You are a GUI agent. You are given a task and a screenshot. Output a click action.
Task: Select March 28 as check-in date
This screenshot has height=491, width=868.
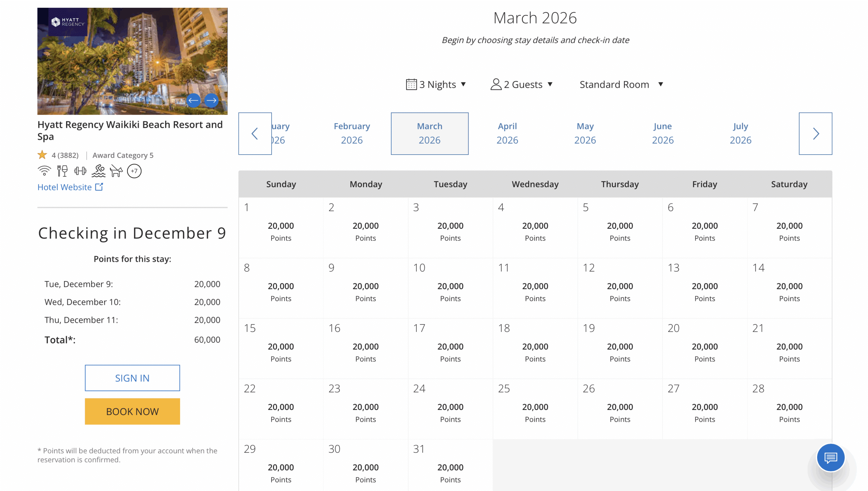click(789, 409)
